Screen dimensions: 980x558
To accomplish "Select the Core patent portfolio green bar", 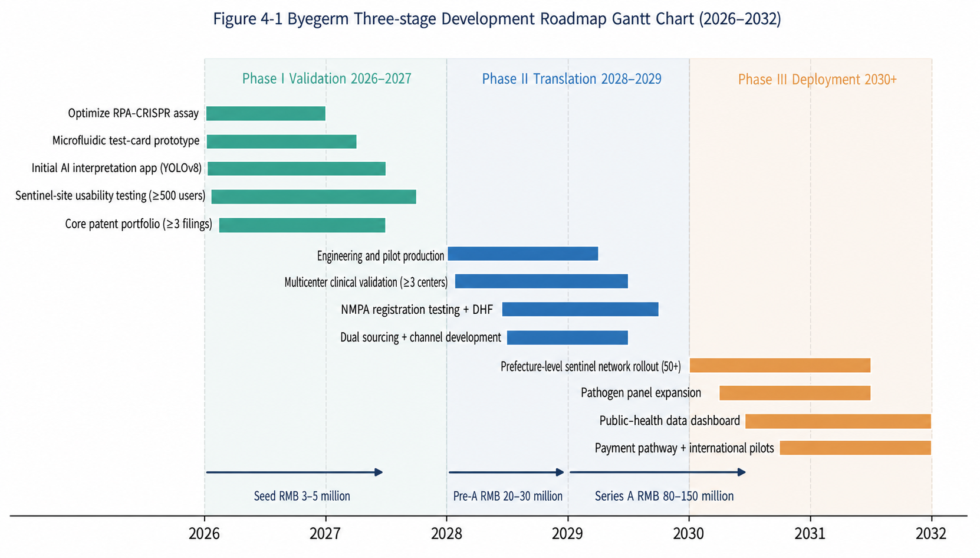I will pos(302,225).
